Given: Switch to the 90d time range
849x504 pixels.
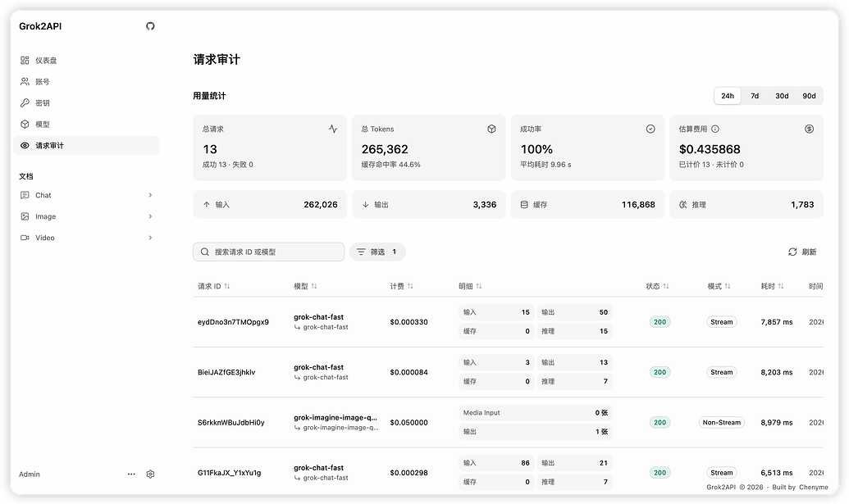Looking at the screenshot, I should pos(809,96).
